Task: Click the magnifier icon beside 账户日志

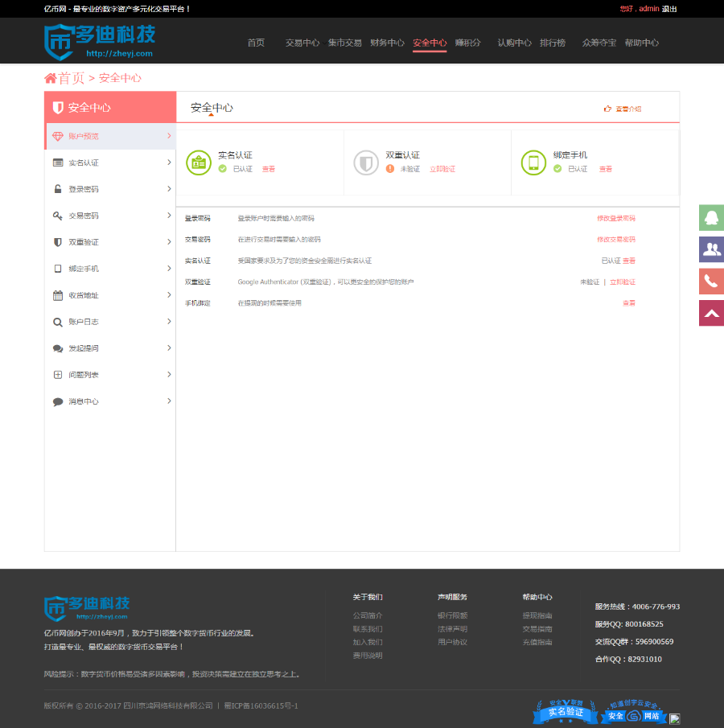Action: (x=58, y=322)
